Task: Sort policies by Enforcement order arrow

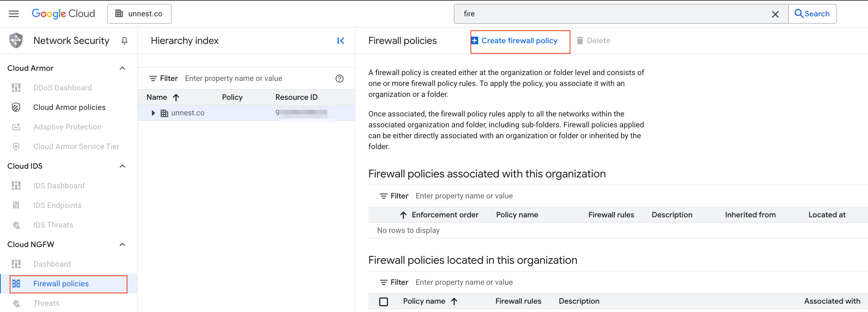Action: click(403, 215)
